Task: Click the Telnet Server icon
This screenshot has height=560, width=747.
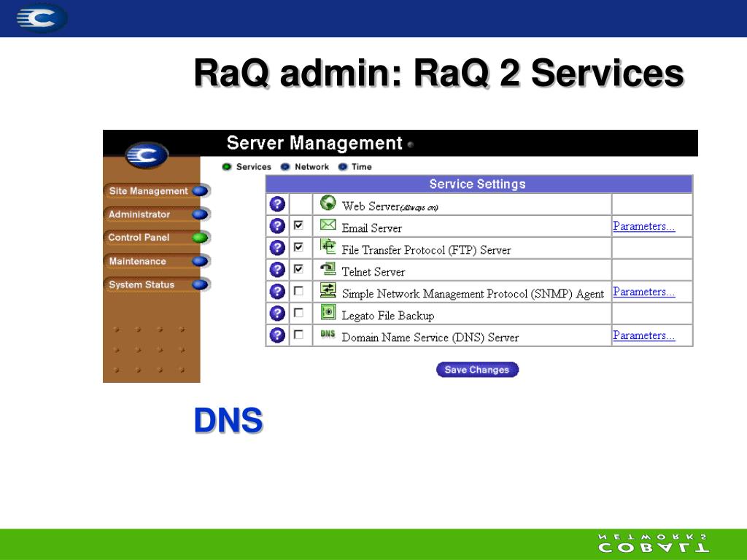Action: [328, 268]
